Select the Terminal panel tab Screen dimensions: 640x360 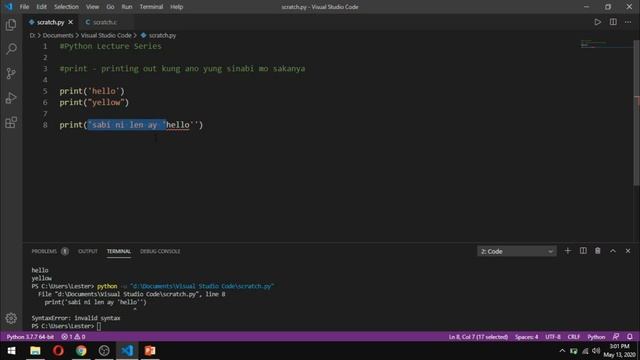(119, 251)
